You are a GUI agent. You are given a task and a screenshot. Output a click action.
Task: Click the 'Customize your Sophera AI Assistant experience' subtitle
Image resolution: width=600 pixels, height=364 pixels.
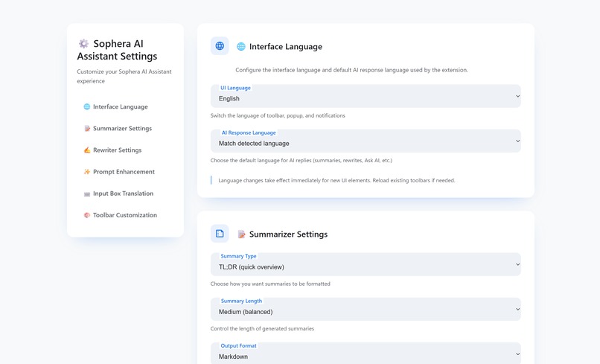click(124, 76)
